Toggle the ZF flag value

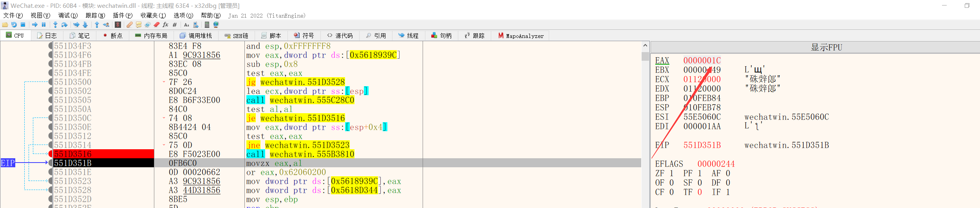671,173
